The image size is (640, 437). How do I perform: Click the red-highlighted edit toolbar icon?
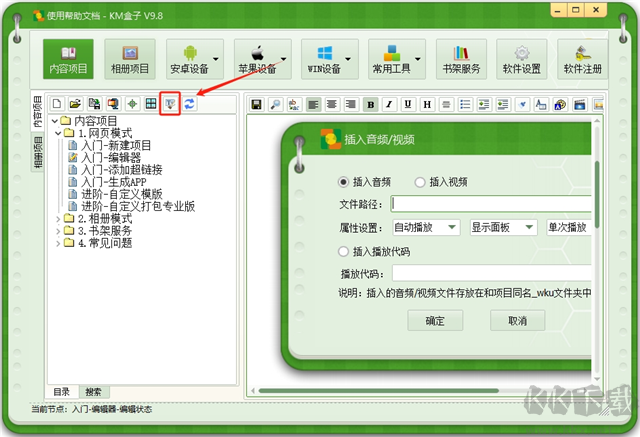pos(170,104)
